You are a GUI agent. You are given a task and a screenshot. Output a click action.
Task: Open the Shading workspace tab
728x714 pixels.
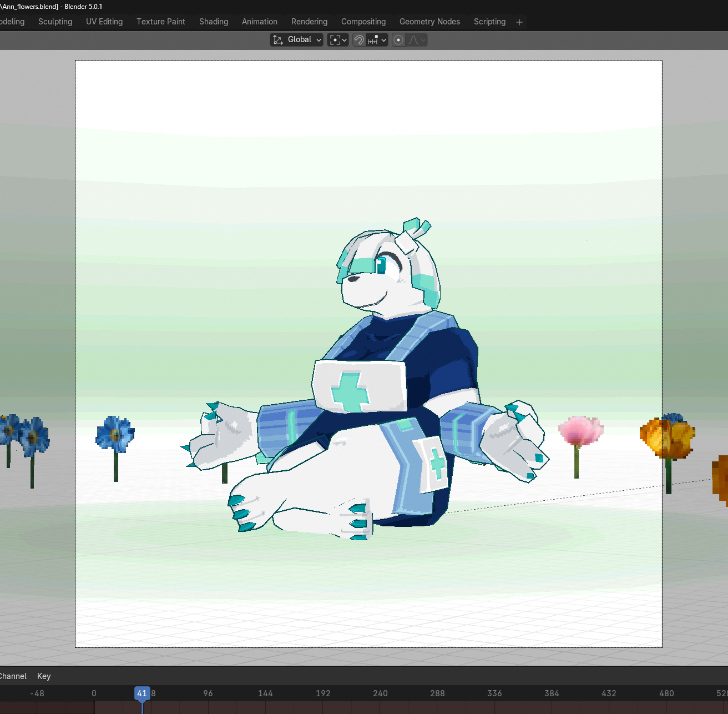coord(214,22)
